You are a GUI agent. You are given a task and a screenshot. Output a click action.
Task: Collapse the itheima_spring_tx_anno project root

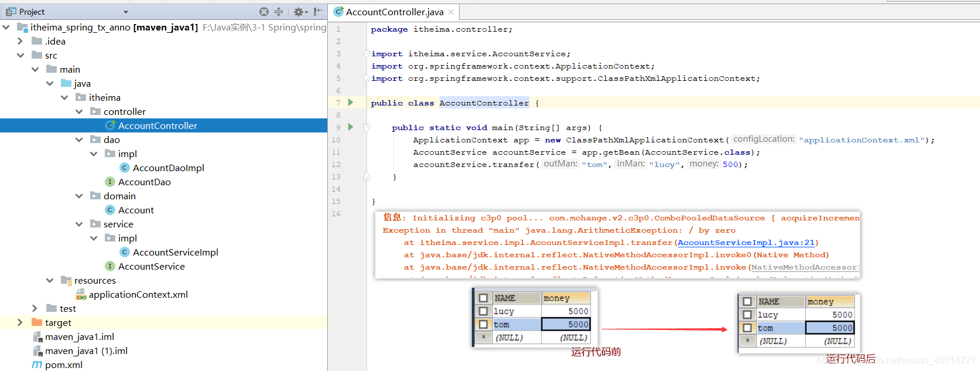6,27
